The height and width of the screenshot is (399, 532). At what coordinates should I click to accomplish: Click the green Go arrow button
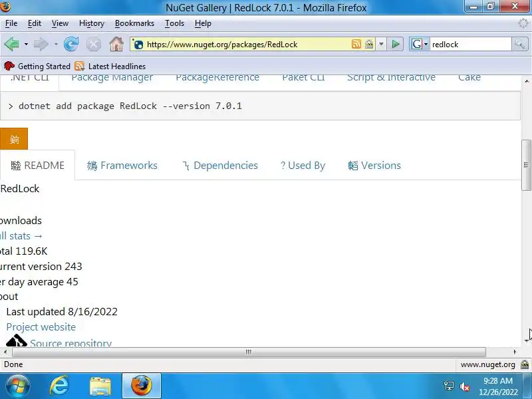point(395,44)
